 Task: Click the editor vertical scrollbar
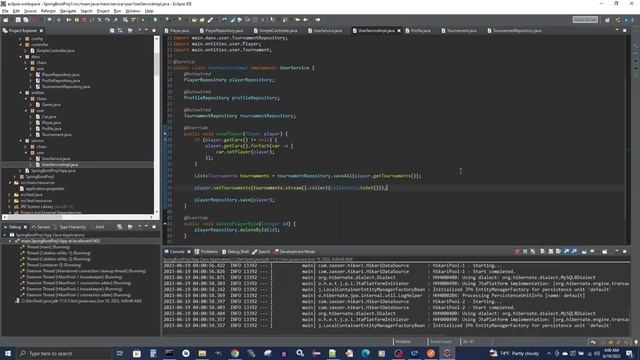[628, 139]
